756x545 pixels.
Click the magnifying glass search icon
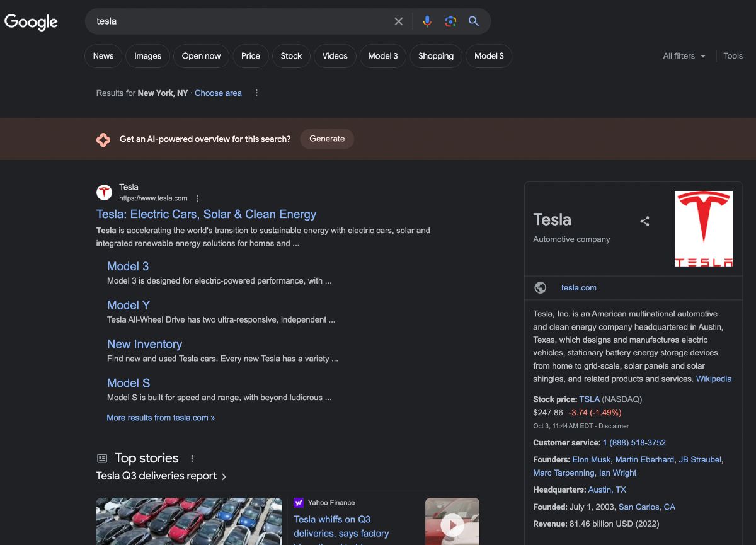click(x=474, y=21)
